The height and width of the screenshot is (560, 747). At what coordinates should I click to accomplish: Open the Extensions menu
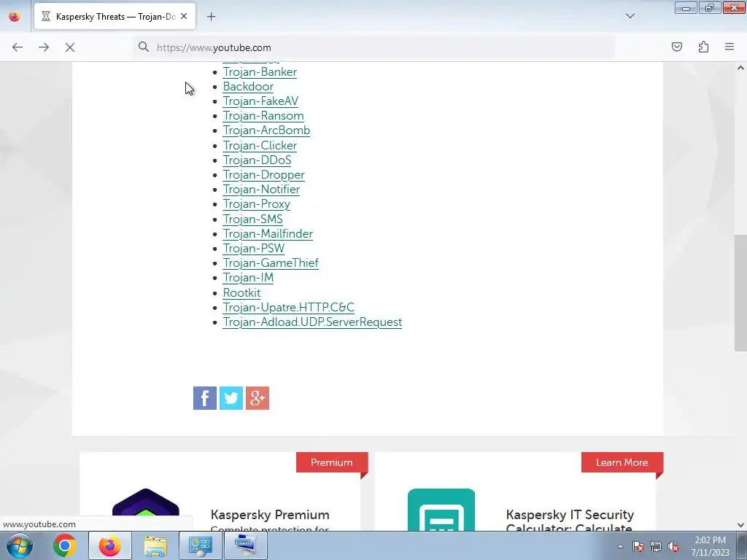(703, 47)
